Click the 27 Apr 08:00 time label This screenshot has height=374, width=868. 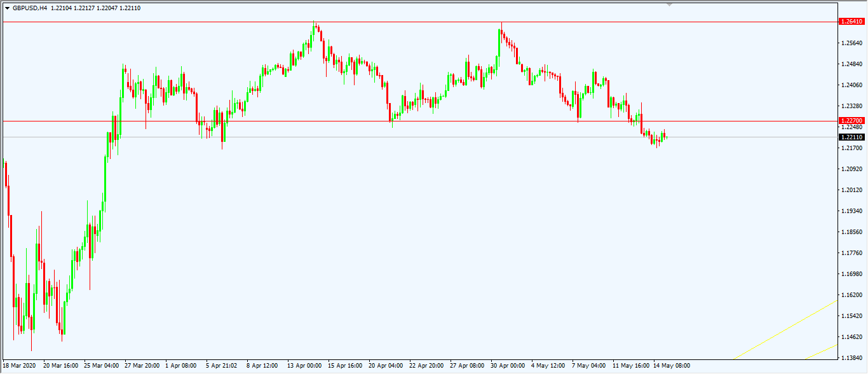tap(468, 366)
